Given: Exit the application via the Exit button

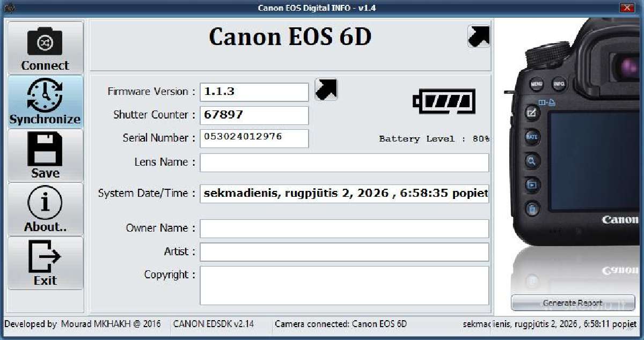Looking at the screenshot, I should pos(45,263).
